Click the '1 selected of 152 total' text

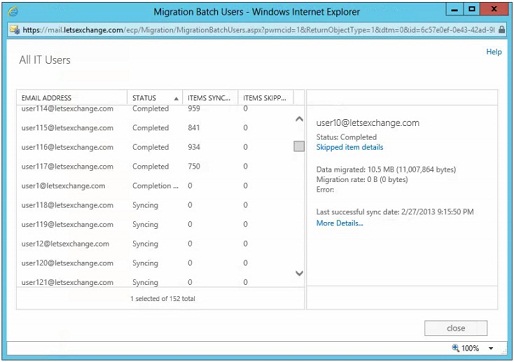(x=163, y=299)
